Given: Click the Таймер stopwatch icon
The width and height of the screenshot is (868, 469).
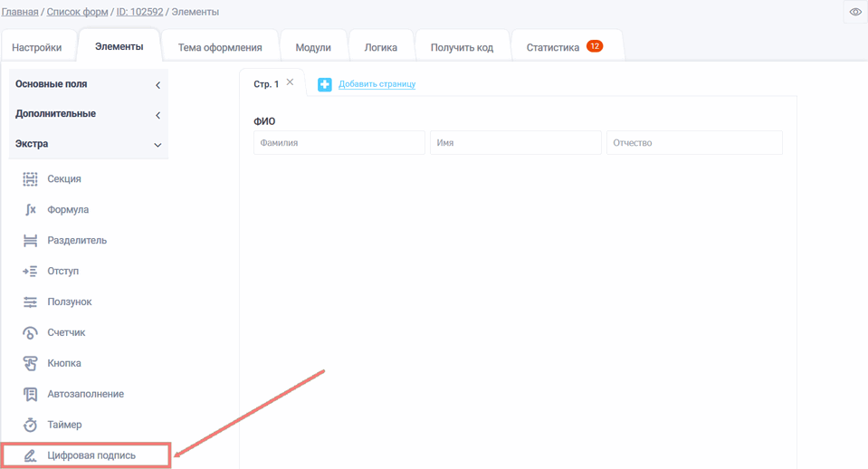Looking at the screenshot, I should pos(30,425).
